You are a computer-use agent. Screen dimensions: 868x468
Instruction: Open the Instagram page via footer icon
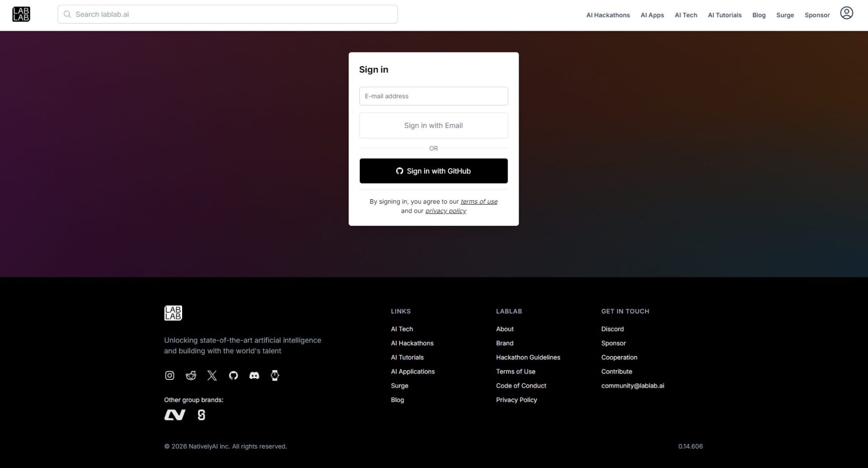pos(170,375)
